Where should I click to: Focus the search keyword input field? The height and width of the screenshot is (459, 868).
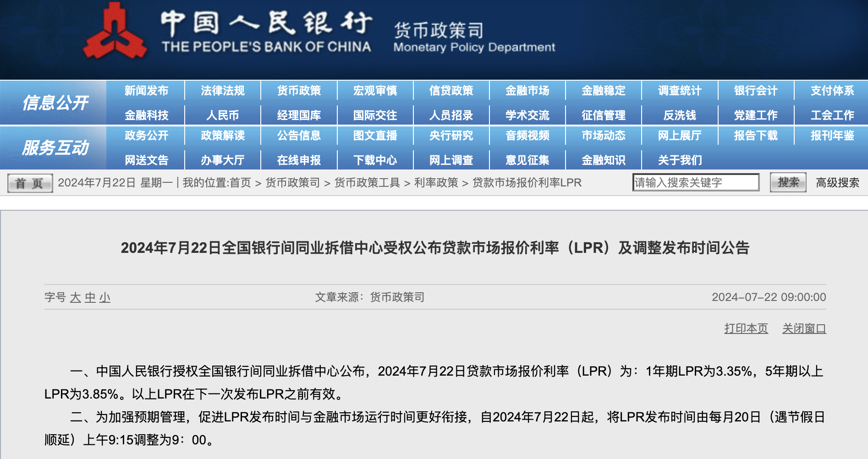point(696,182)
